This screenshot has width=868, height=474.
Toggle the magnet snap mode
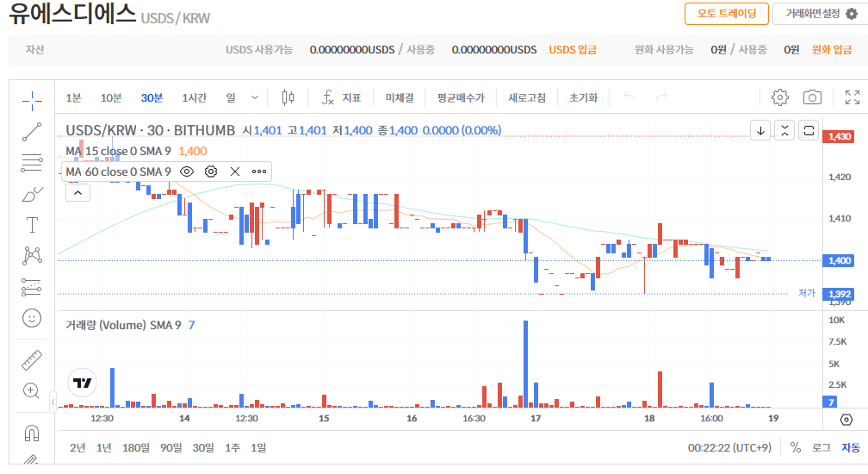32,433
